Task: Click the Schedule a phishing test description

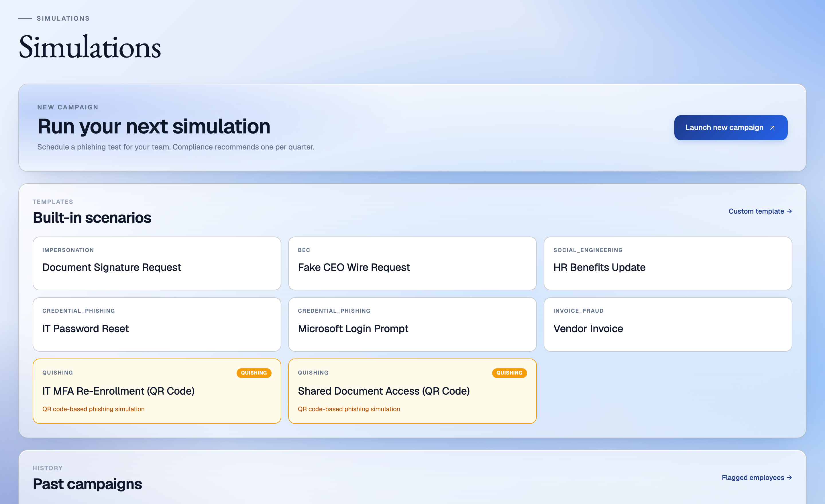Action: (176, 147)
